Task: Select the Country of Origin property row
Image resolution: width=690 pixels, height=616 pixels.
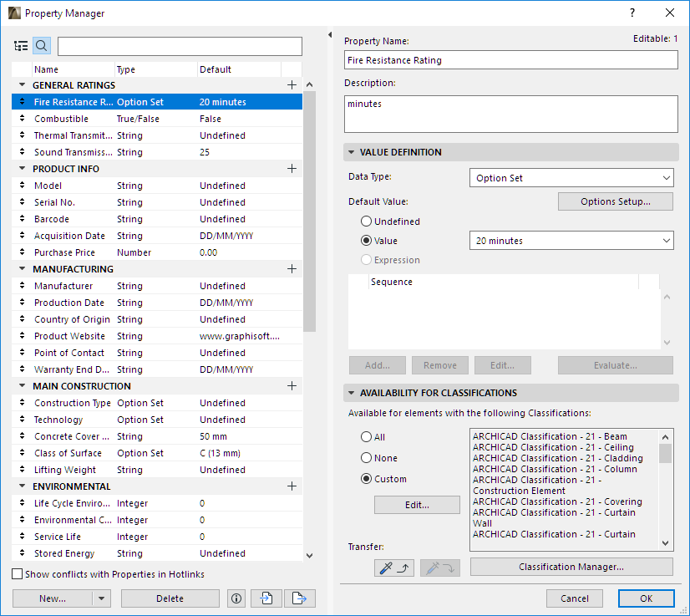Action: pyautogui.click(x=157, y=319)
